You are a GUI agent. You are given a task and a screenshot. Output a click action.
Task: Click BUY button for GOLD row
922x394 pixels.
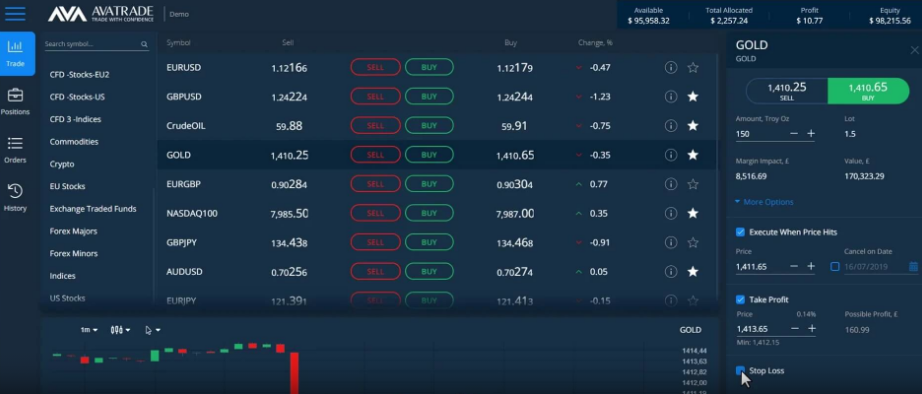coord(429,155)
